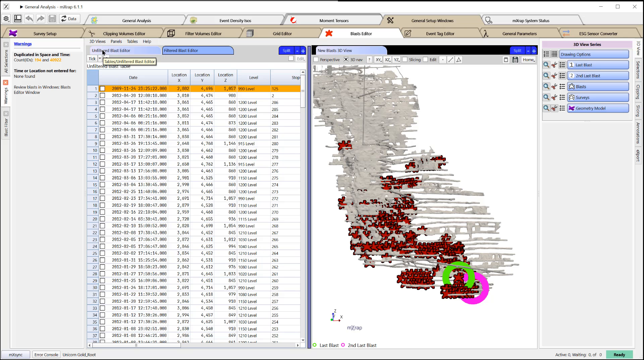Click legend list icon beside Drawing Options
Image resolution: width=644 pixels, height=360 pixels.
[x=546, y=54]
